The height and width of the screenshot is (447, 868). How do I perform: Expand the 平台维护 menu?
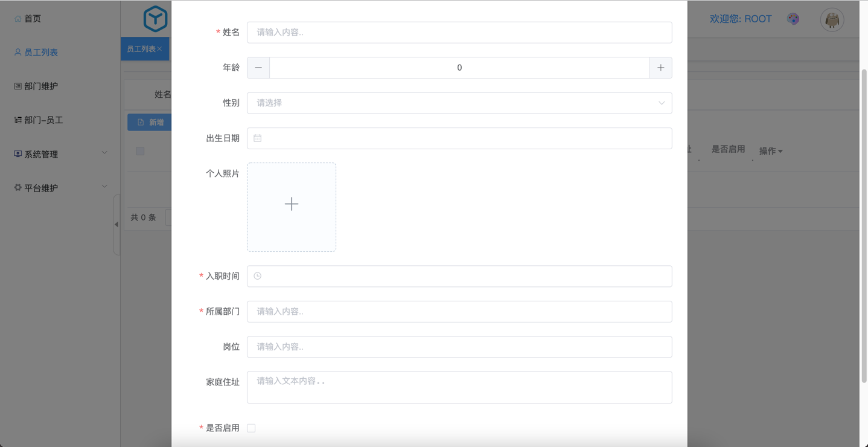tap(60, 188)
